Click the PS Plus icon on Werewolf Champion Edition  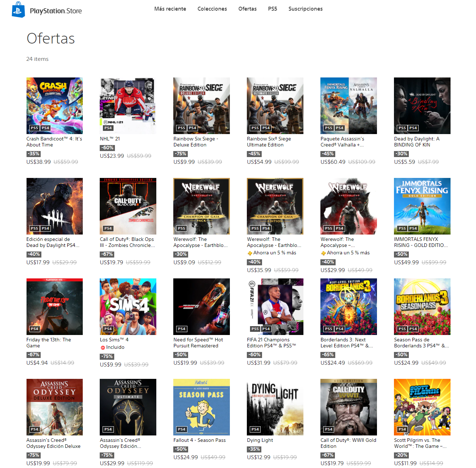tap(250, 253)
